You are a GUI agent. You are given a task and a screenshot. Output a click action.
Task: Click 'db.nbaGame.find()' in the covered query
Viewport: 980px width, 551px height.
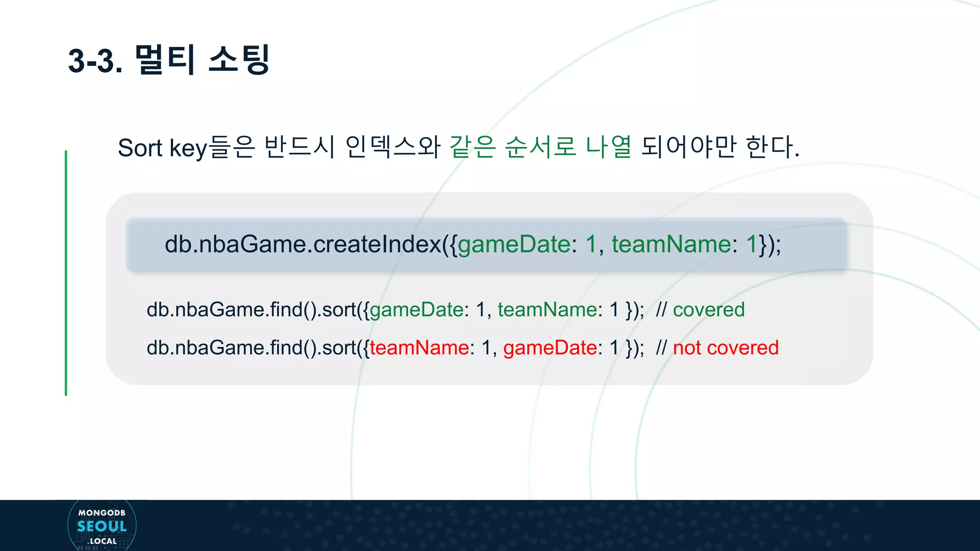coord(232,310)
